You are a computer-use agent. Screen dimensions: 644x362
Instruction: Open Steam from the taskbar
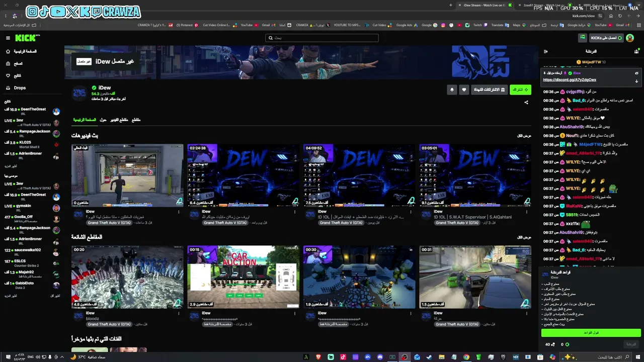[x=429, y=357]
